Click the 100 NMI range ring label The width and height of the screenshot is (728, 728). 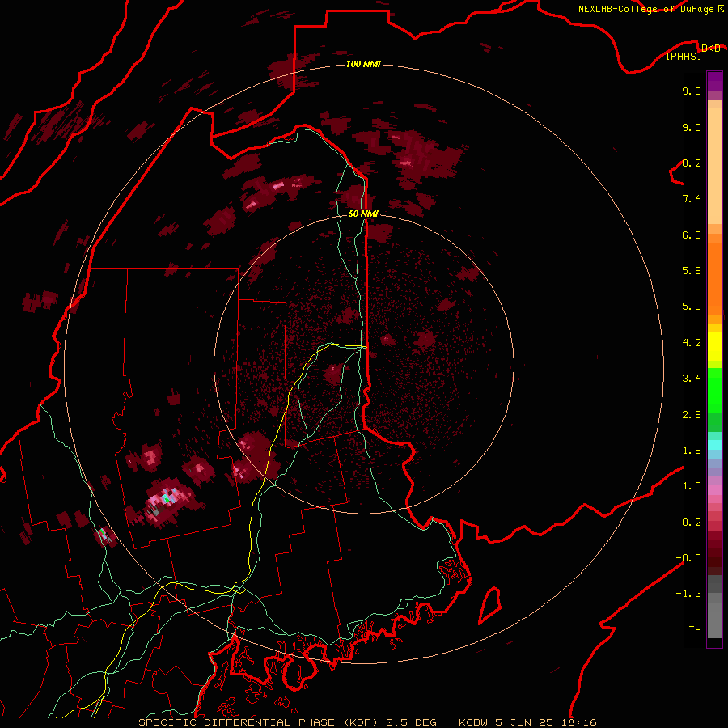click(x=363, y=64)
